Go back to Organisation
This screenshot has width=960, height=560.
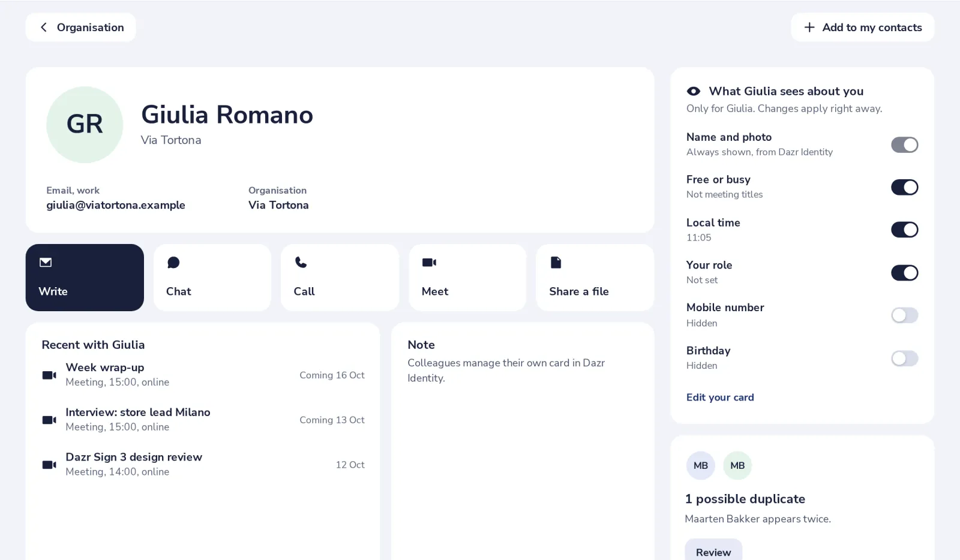81,28
